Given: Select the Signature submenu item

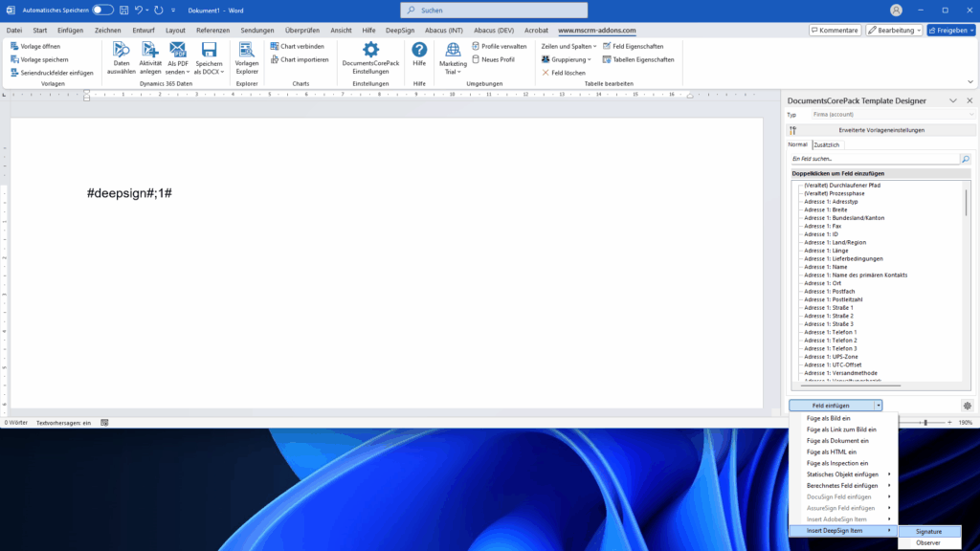Looking at the screenshot, I should 929,532.
